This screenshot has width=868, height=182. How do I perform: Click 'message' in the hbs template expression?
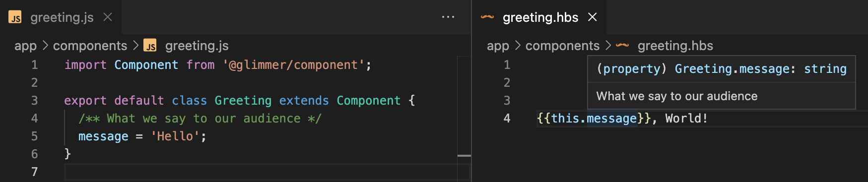[612, 119]
